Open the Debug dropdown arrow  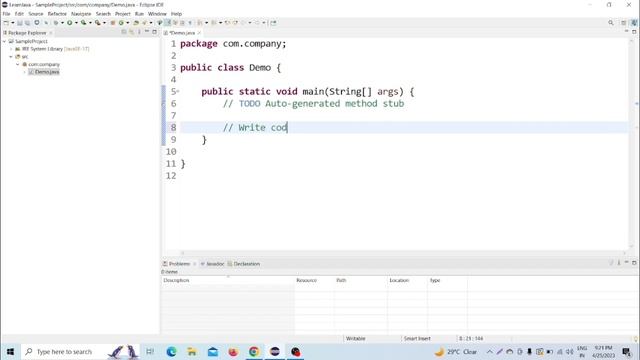(x=62, y=23)
